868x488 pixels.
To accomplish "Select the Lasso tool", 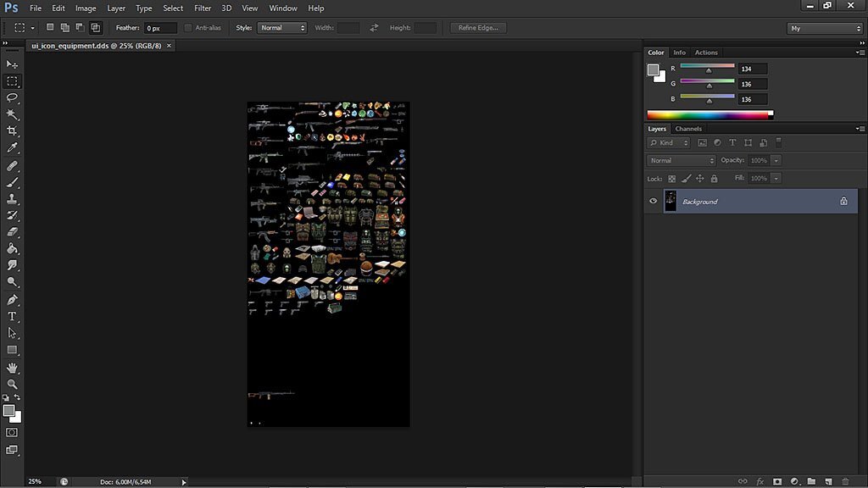I will (12, 97).
